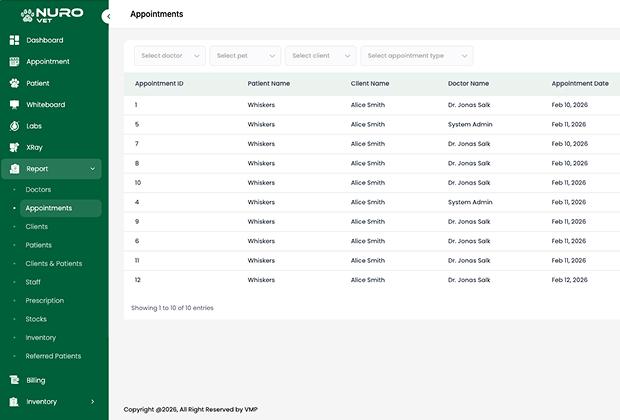Click System Admin in appointment 4 row
The height and width of the screenshot is (420, 620).
pyautogui.click(x=470, y=202)
